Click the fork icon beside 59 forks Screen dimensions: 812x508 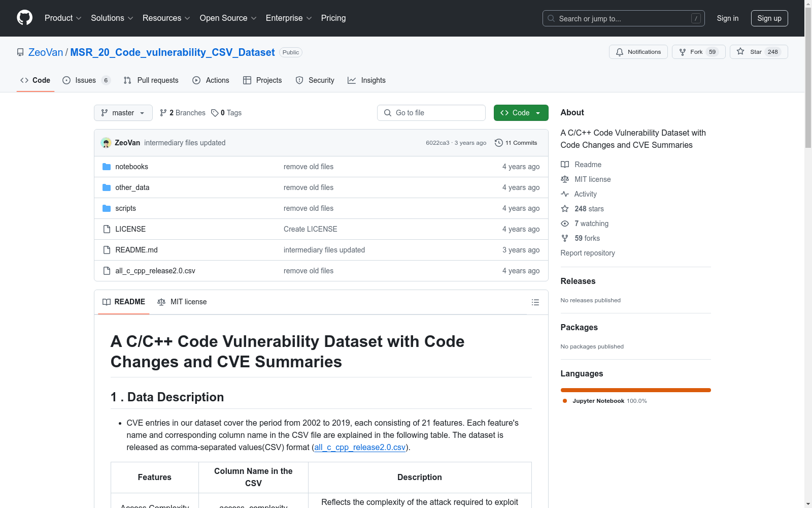click(x=565, y=238)
